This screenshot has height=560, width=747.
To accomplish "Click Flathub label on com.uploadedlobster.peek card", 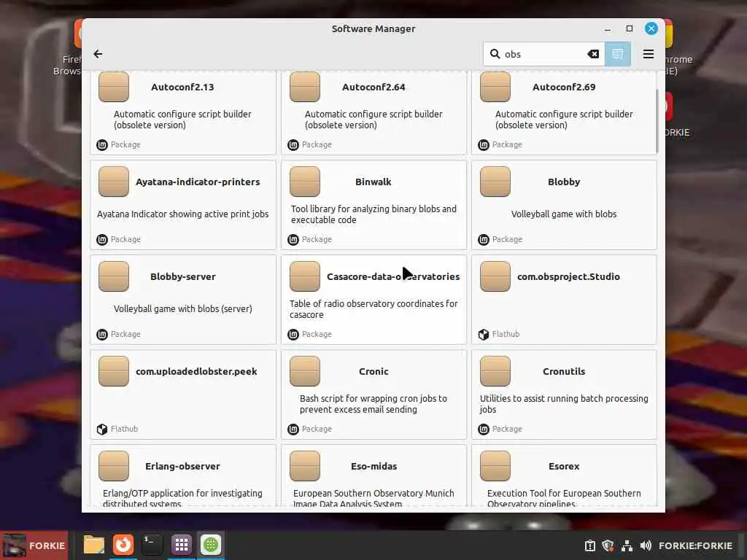I will pyautogui.click(x=124, y=429).
